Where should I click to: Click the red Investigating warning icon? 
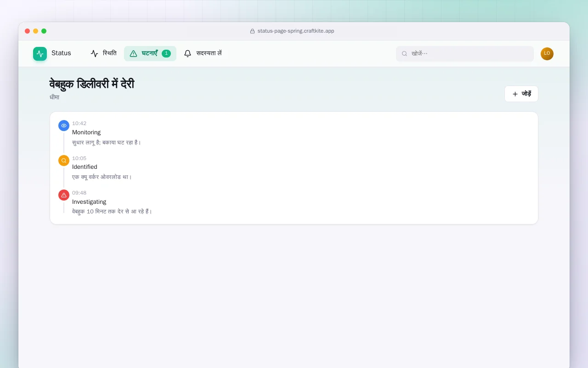[x=64, y=195]
